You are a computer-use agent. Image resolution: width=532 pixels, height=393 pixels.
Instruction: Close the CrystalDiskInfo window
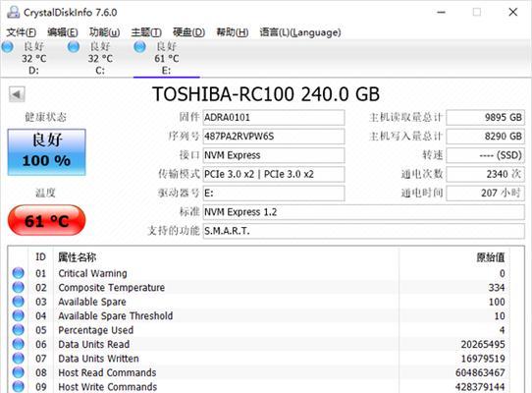point(513,12)
